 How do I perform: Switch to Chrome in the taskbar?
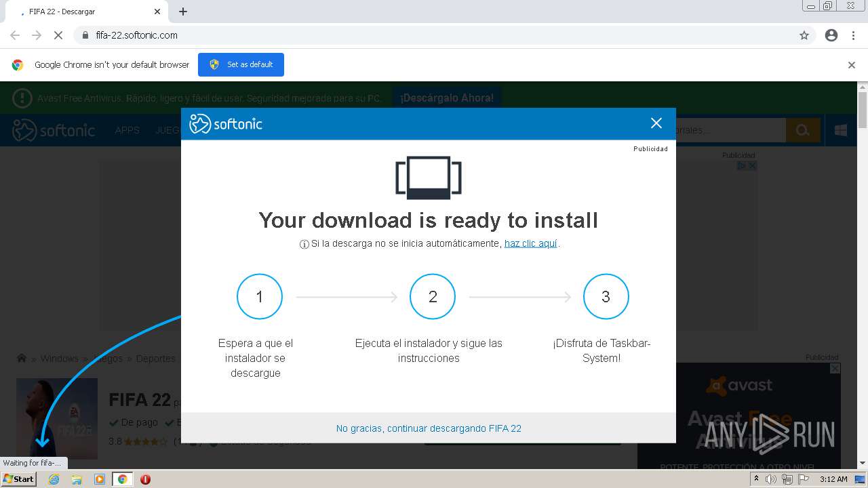click(x=122, y=479)
